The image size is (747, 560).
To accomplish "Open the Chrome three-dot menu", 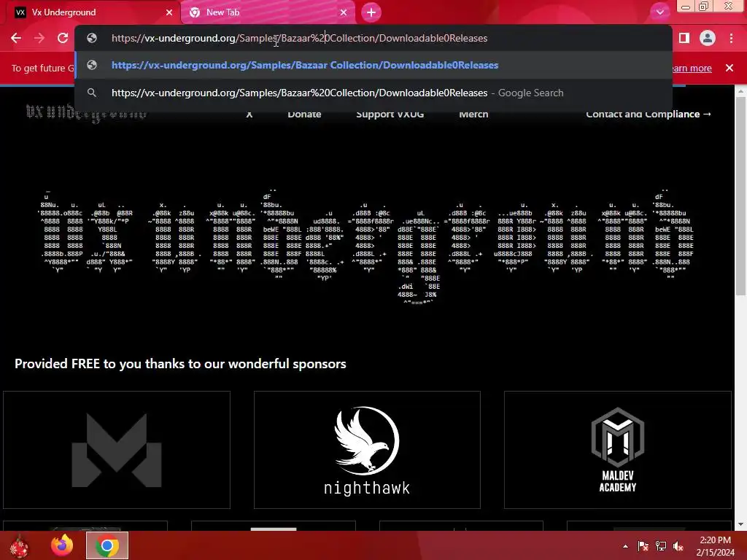I will pos(731,38).
